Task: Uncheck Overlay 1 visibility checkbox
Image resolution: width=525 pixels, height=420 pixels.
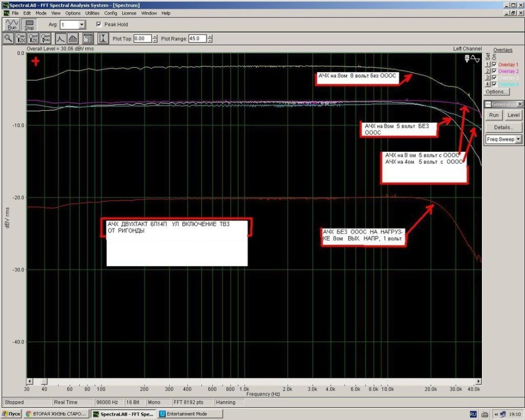Action: tap(494, 64)
